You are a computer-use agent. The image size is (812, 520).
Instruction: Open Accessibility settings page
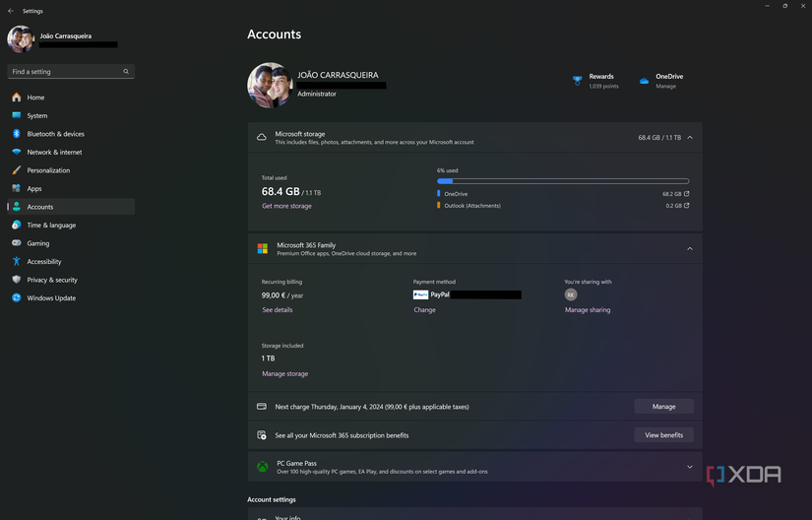[x=71, y=262]
